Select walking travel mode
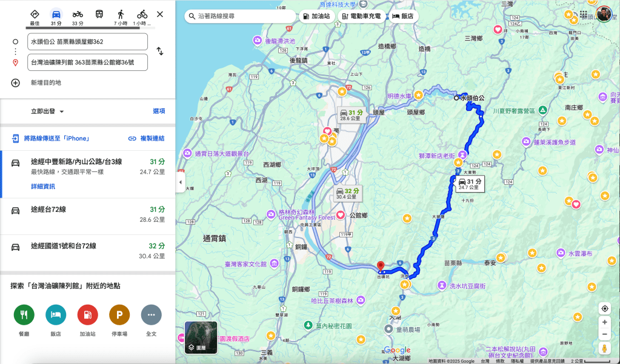620x364 pixels. 121,14
